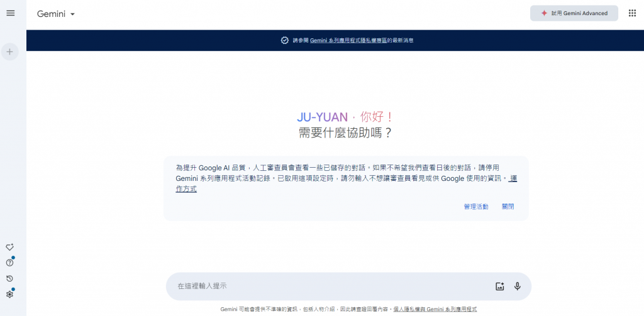
Task: Click the verified shield icon in the banner
Action: [285, 40]
